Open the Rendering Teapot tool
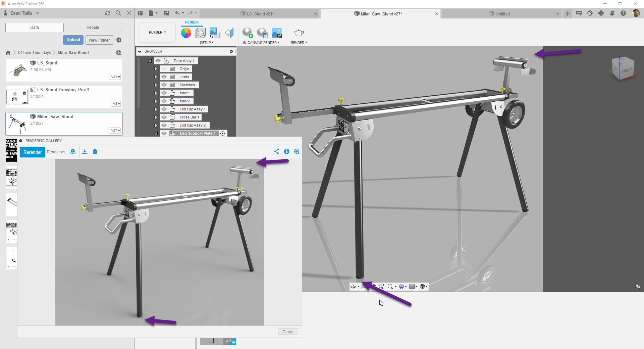644x349 pixels. [299, 33]
